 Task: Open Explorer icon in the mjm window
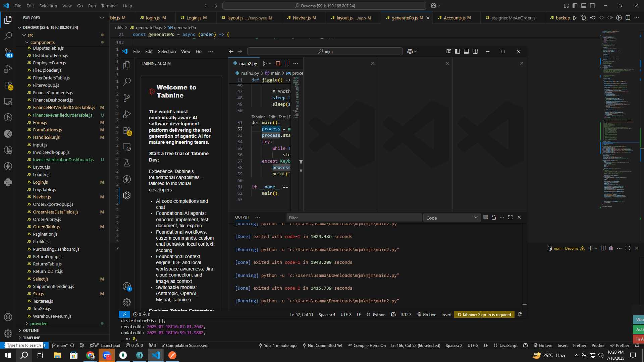127,65
